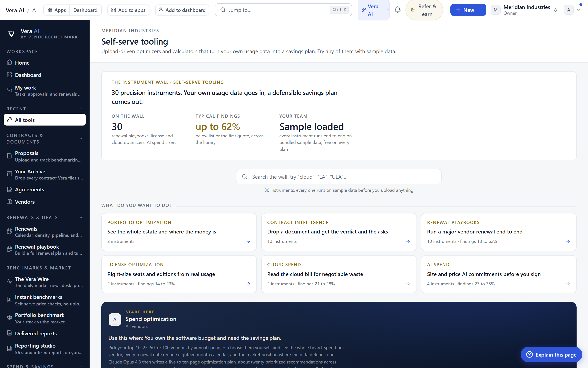Collapse the Contracts & Documents section

[x=81, y=139]
